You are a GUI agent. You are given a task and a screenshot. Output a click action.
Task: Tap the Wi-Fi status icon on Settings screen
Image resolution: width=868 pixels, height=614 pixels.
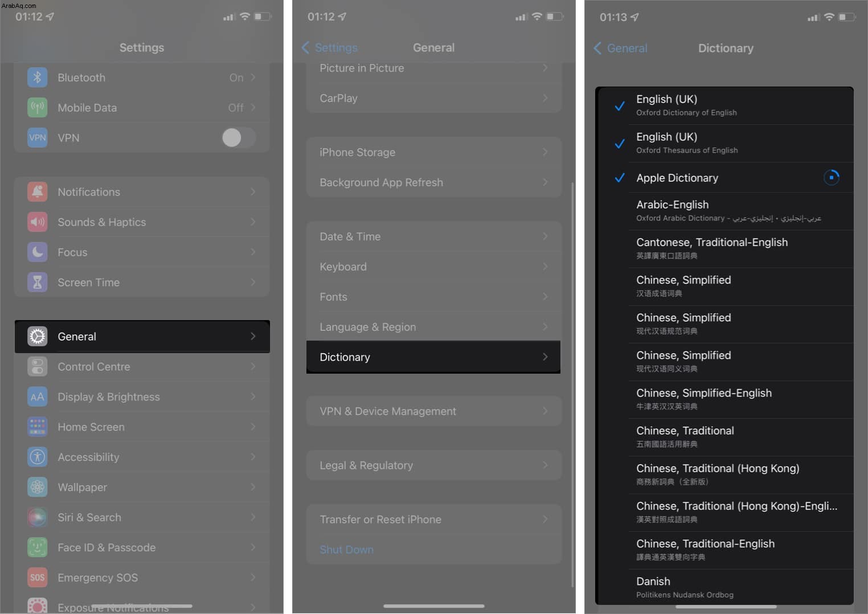pos(245,17)
